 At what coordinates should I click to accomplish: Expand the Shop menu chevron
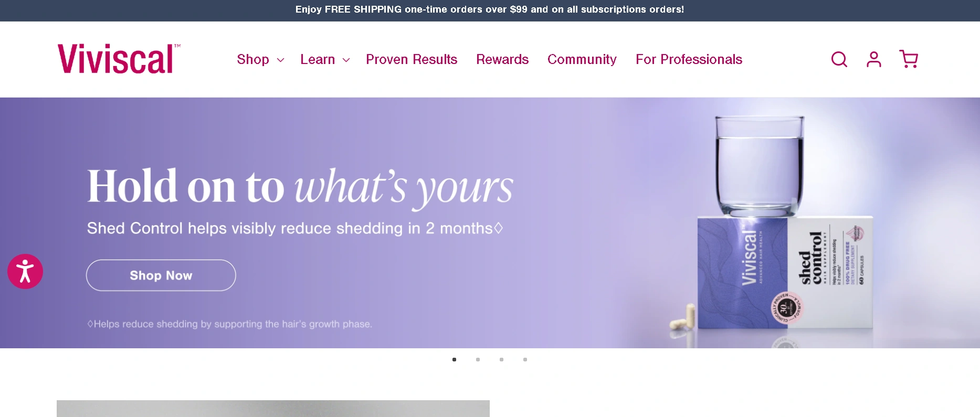280,60
